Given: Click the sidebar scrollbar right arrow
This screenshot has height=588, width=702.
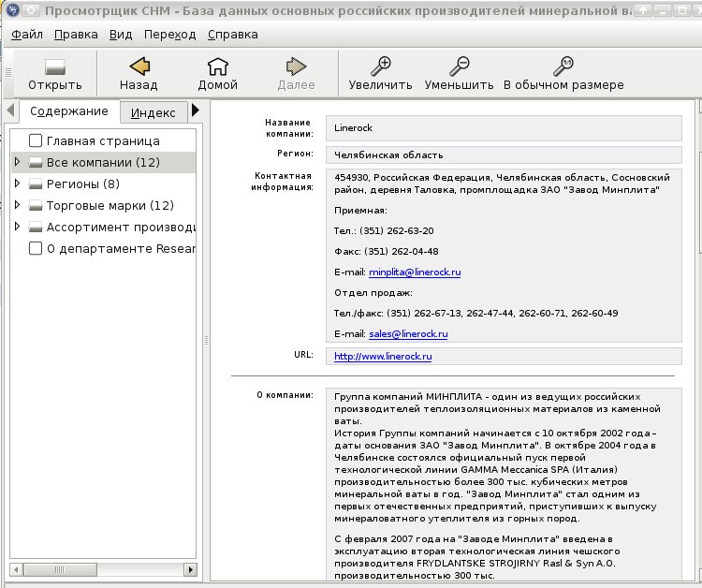Looking at the screenshot, I should point(190,569).
